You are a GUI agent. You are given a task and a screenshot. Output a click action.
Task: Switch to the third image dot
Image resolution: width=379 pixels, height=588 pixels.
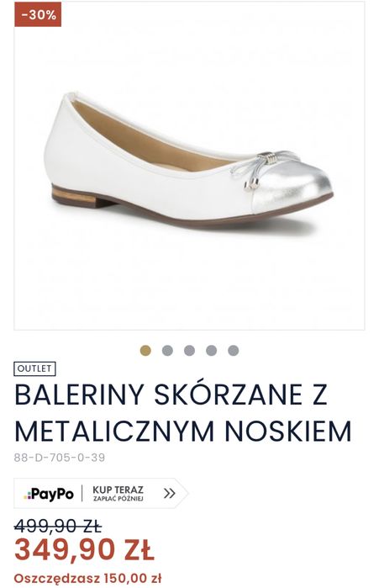(190, 350)
